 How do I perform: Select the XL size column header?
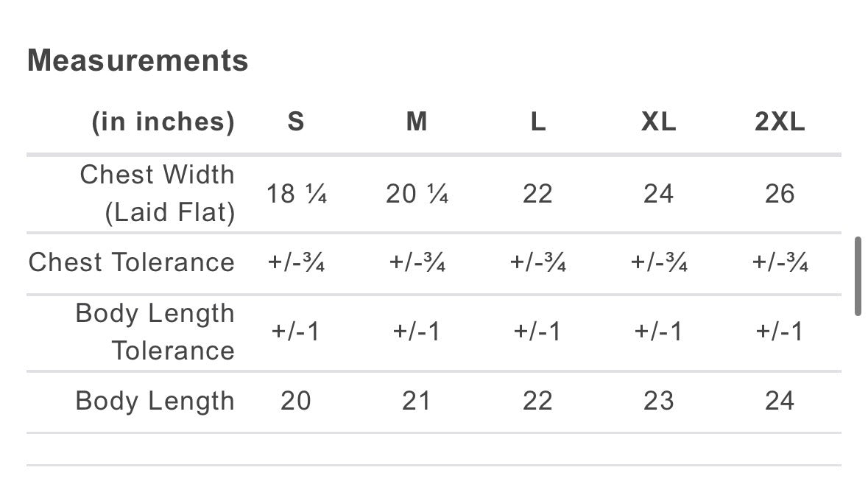[x=658, y=122]
